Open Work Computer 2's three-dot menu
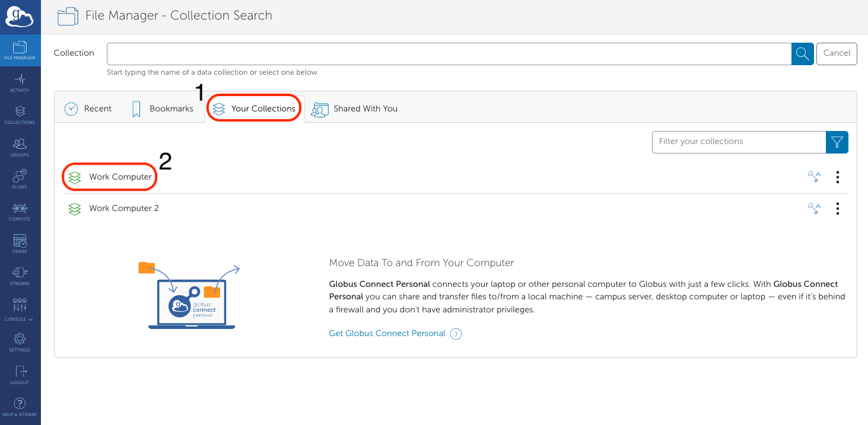 coord(837,209)
